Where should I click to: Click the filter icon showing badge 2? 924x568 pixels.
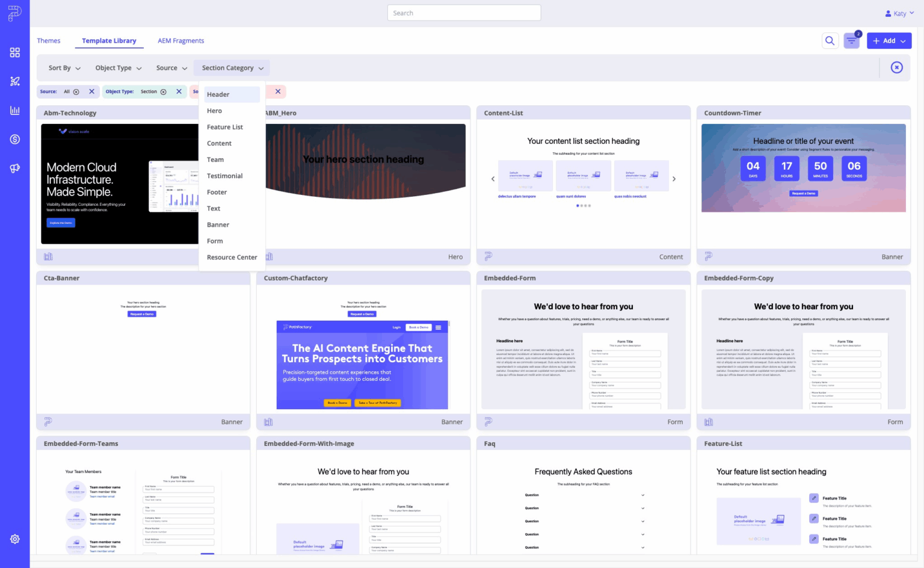click(x=851, y=40)
